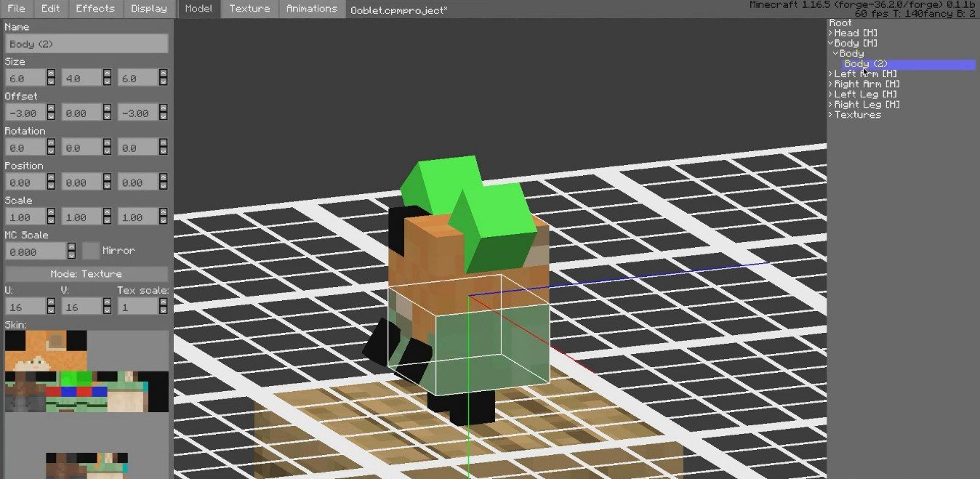Image resolution: width=980 pixels, height=479 pixels.
Task: Increase MC Scale with its up arrow
Action: [71, 246]
